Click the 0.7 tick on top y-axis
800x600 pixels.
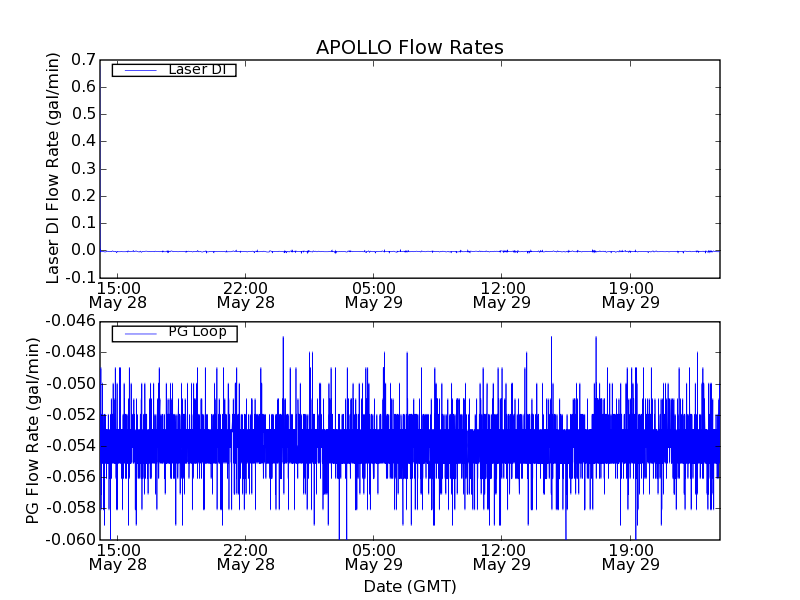coord(81,60)
